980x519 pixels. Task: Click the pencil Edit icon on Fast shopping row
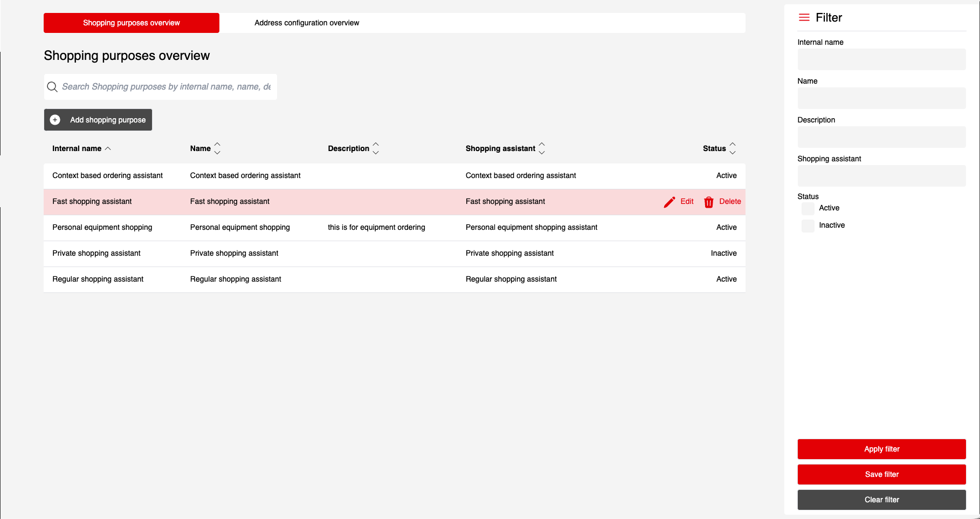[x=669, y=202]
